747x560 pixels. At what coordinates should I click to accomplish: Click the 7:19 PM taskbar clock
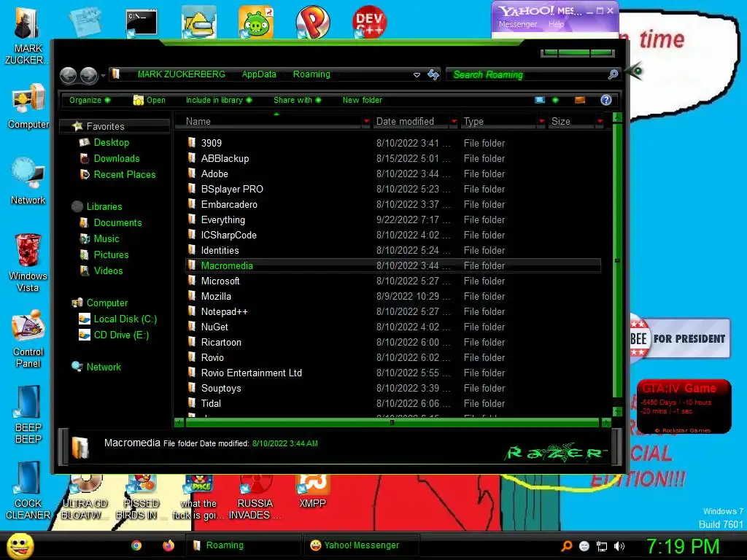683,546
